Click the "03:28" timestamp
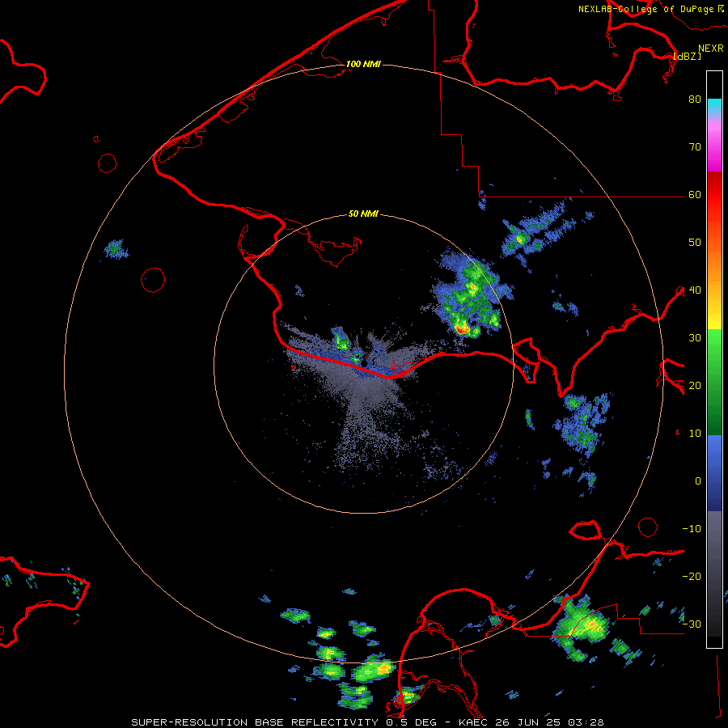 (585, 722)
